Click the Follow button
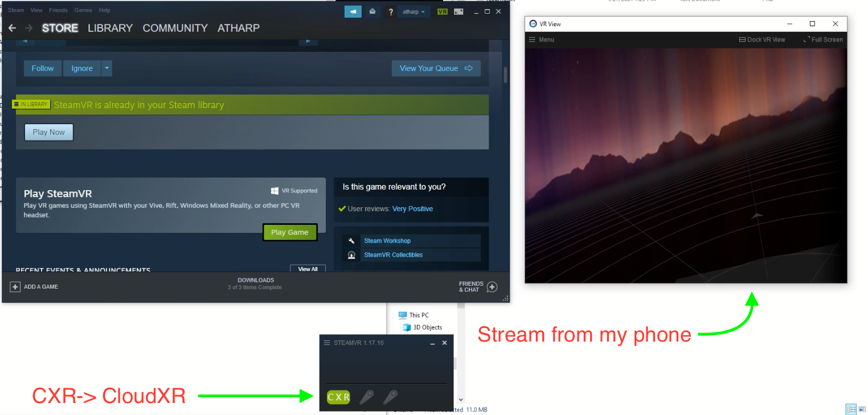The width and height of the screenshot is (868, 415). tap(43, 68)
